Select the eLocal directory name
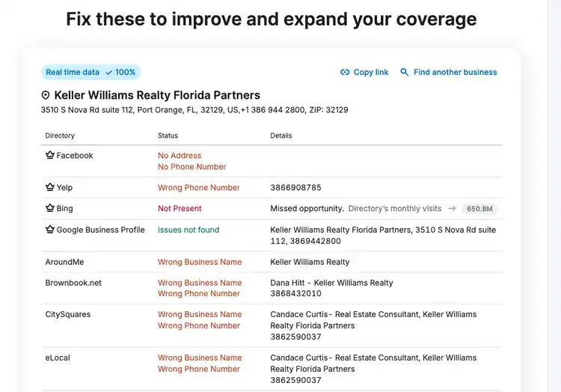 point(58,358)
